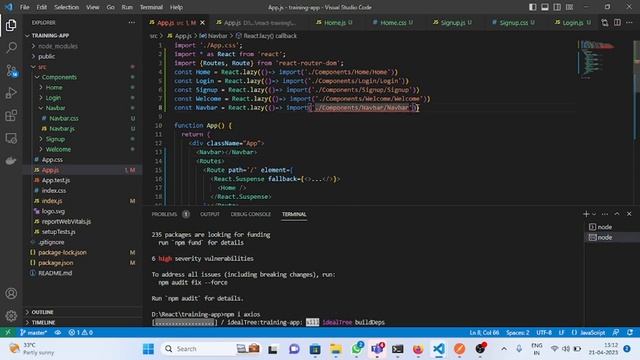Viewport: 640px width, 360px height.
Task: Switch to the OUTPUT panel tab
Action: [x=210, y=214]
